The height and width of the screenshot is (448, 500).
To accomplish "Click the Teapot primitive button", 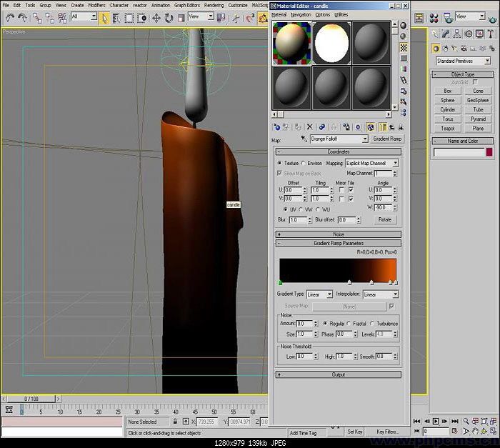I will [447, 129].
